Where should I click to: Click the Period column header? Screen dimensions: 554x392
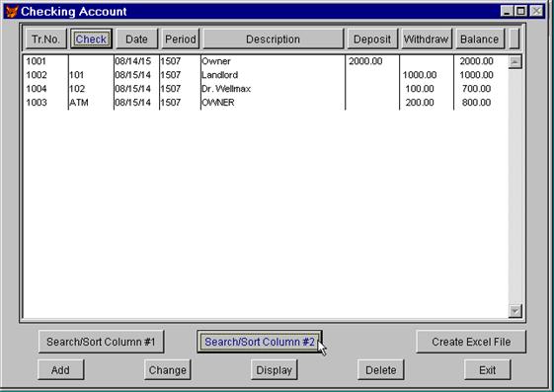point(181,39)
